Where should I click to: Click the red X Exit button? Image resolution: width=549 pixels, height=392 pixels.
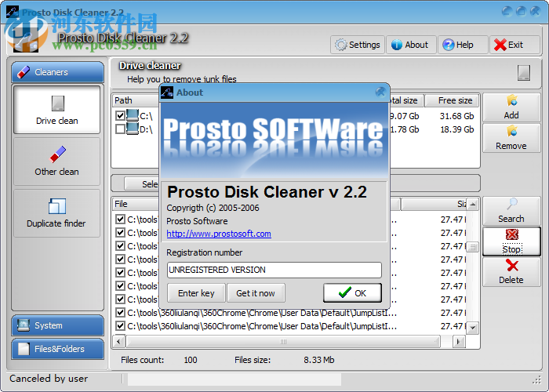pos(514,45)
